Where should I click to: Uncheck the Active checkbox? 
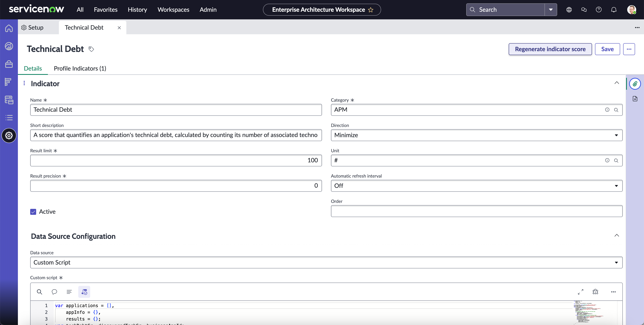33,212
